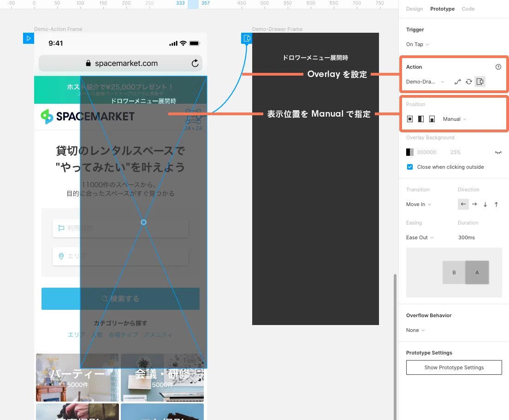This screenshot has height=420, width=509.
Task: Click the overlay background color swatch
Action: pyautogui.click(x=410, y=152)
